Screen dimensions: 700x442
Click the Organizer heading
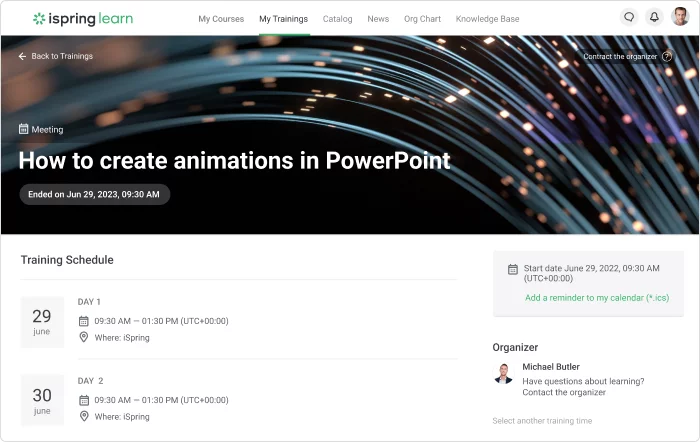515,347
